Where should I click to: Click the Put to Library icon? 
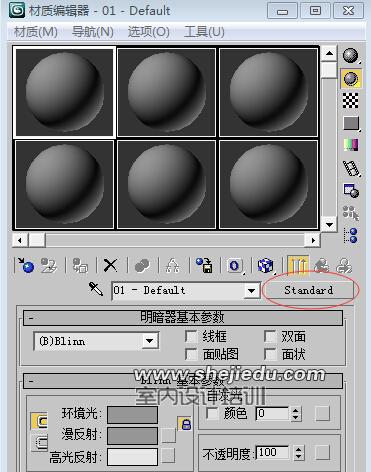coord(204,266)
